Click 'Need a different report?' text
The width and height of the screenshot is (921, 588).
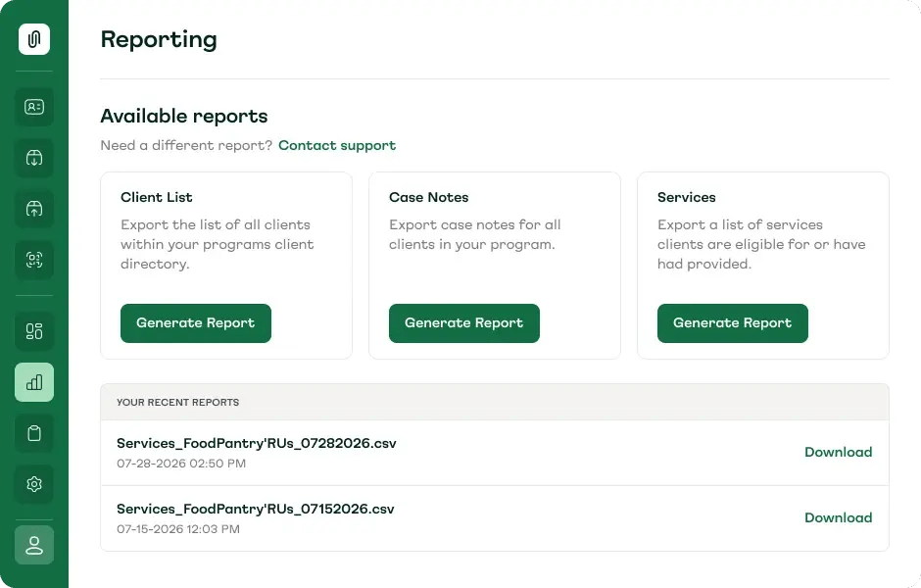click(x=186, y=145)
